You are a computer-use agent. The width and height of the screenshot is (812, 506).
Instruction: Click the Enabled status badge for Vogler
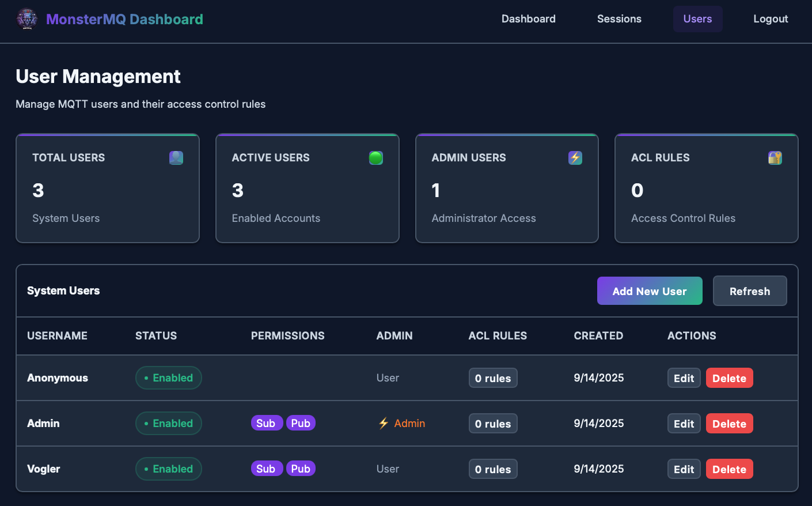[169, 469]
